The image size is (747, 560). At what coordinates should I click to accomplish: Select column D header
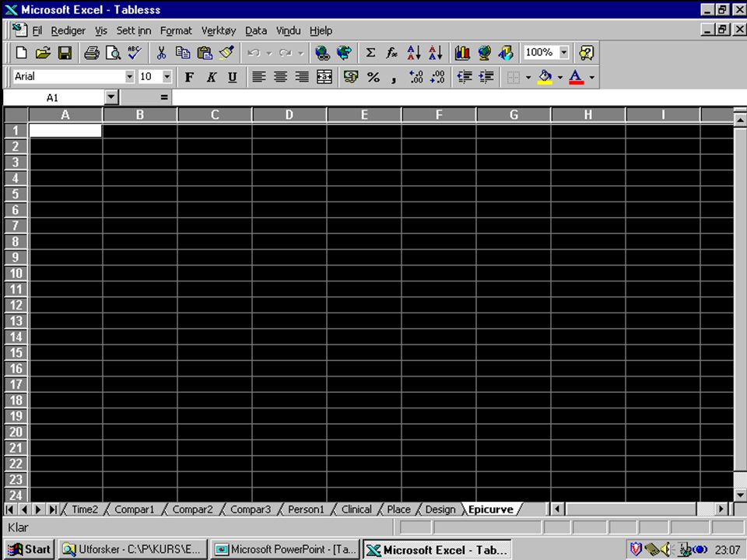pos(289,115)
